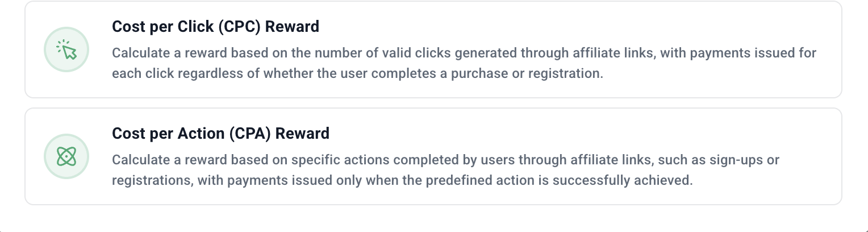Click the atom icon for CPA Reward

tap(66, 156)
